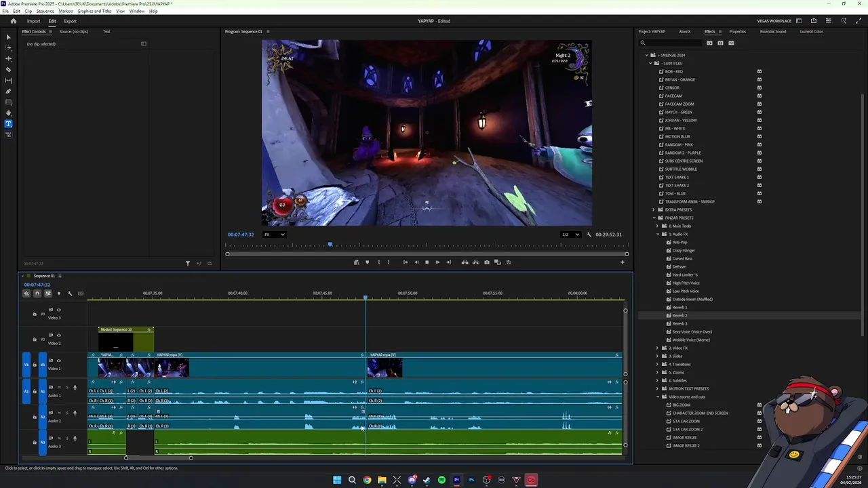
Task: Switch to the Lumetri Color tab
Action: coord(811,31)
